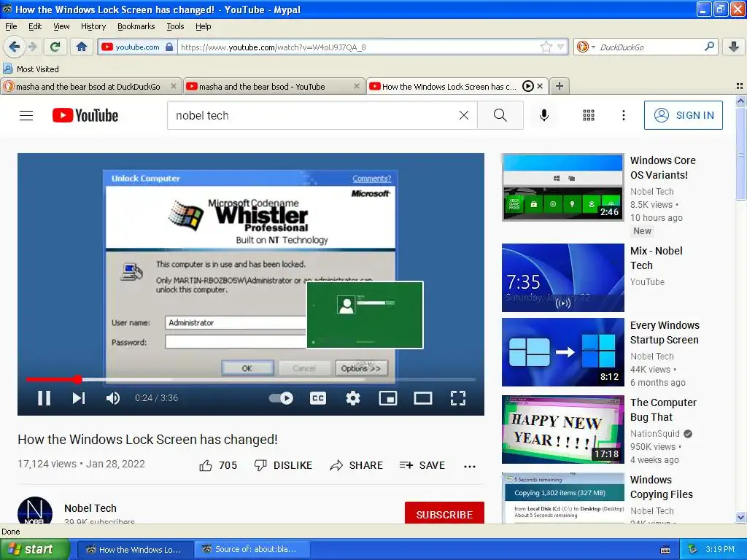Bookmark the page with the star icon

tap(546, 47)
